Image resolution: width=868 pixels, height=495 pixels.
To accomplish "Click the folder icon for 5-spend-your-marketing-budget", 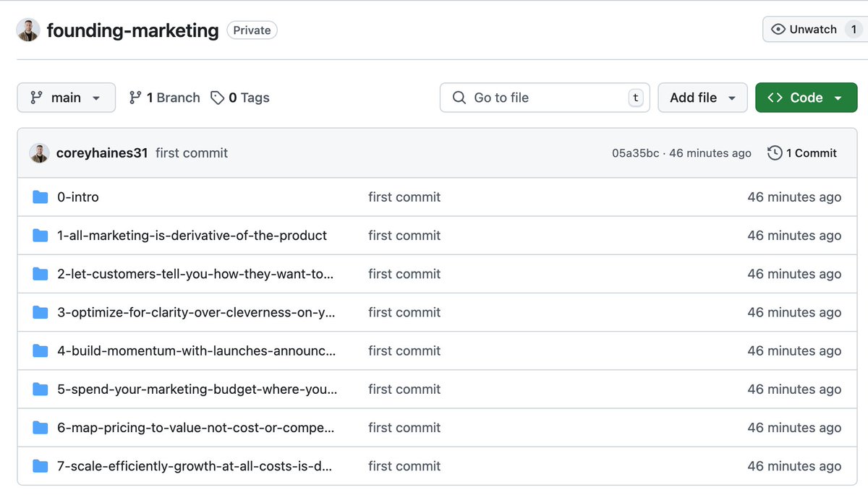I will (x=41, y=389).
